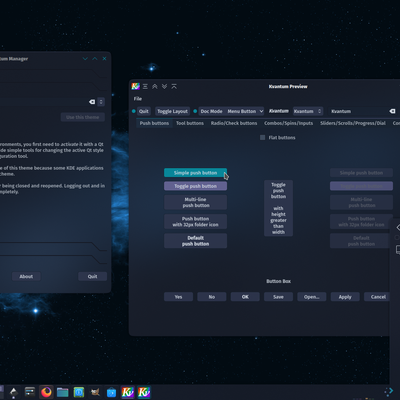Open the Combos/Spins/Inputs tab
Screen dimensions: 400x400
tap(289, 123)
